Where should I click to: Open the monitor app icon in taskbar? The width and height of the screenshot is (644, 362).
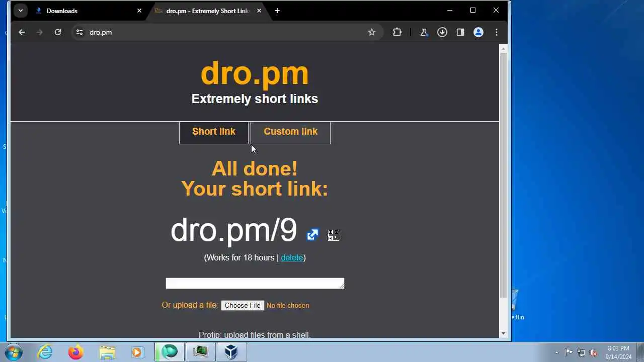click(x=200, y=352)
